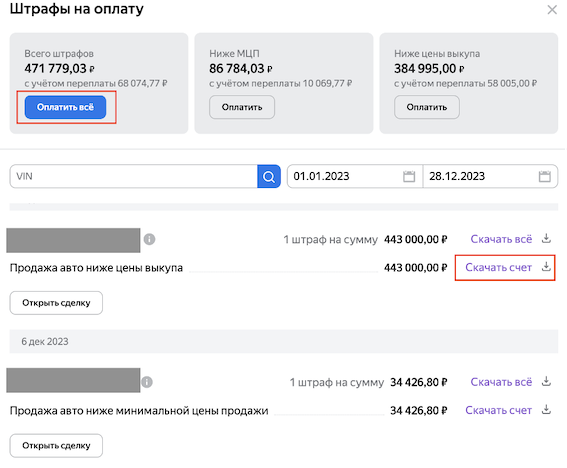This screenshot has width=567, height=468.
Task: Click 'Оплатить' under 'Ниже цены выкупа'
Action: click(x=428, y=107)
